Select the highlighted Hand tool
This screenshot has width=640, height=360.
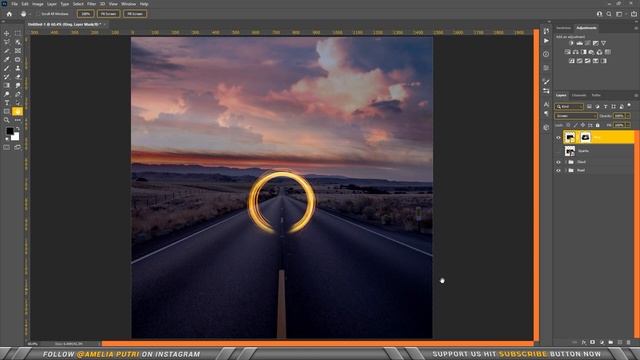(x=18, y=111)
